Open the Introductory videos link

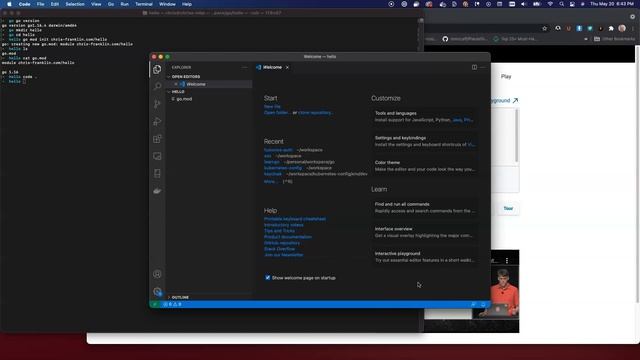pos(284,225)
